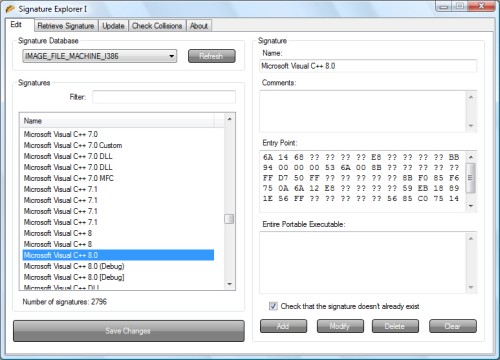Click the Entire Portable Executable text box
Viewport: 500px width, 360px height.
363,263
